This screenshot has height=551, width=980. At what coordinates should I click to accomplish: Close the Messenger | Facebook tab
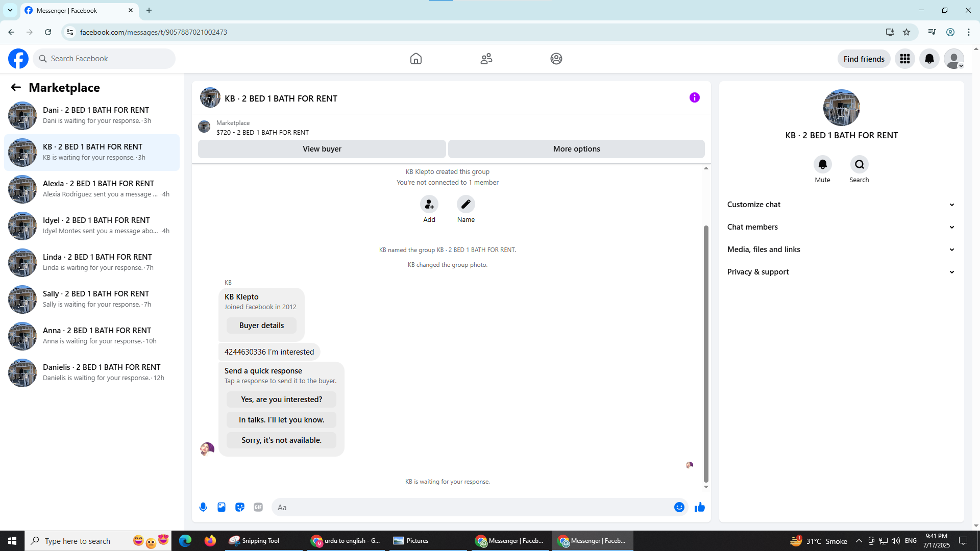click(x=131, y=10)
